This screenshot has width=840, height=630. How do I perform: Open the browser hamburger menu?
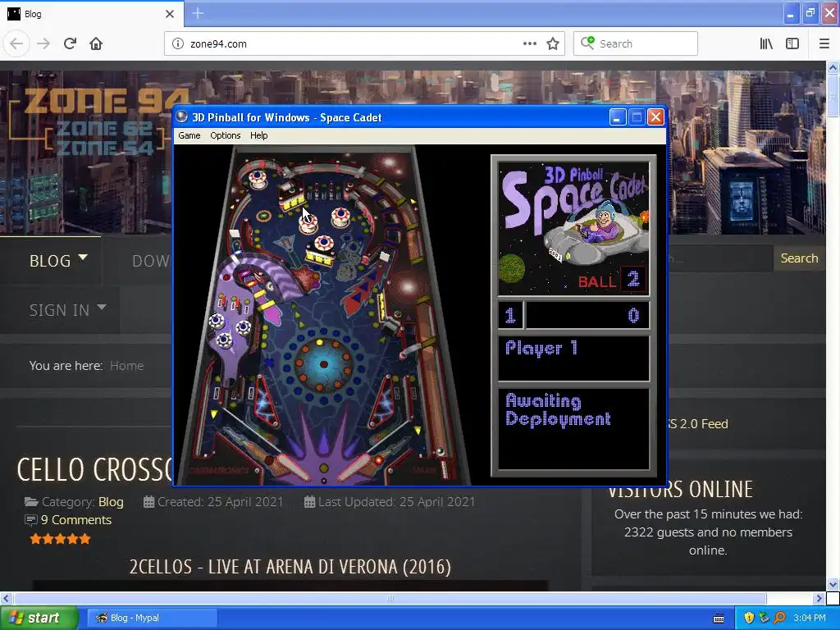pyautogui.click(x=824, y=44)
